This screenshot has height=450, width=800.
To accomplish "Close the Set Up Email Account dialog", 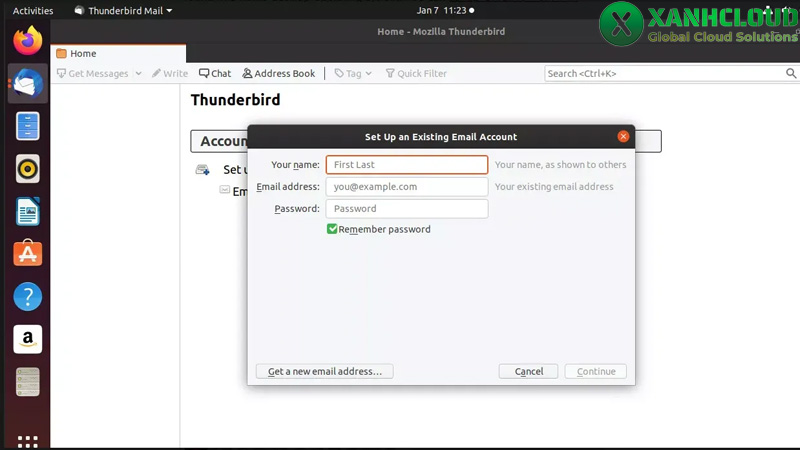I will (x=623, y=136).
